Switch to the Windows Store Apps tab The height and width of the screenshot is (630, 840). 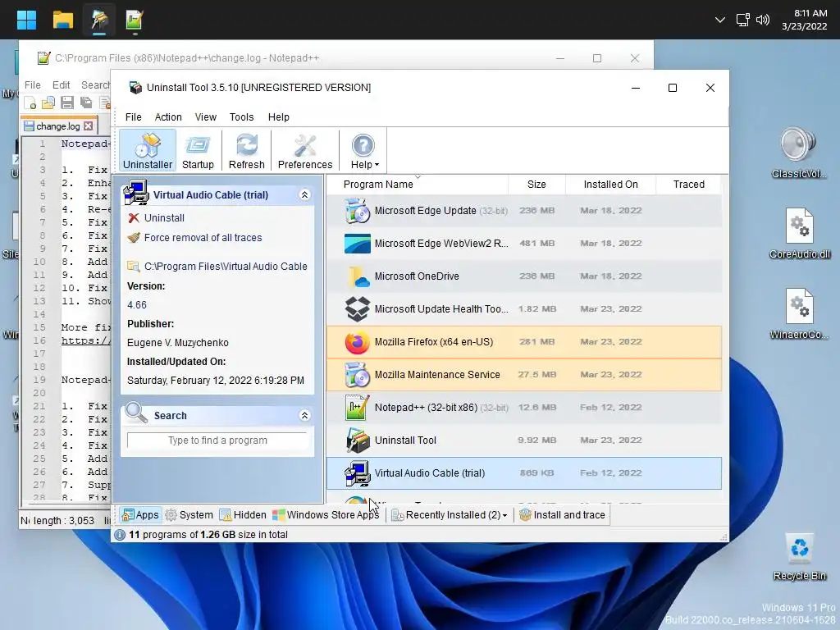(x=326, y=515)
